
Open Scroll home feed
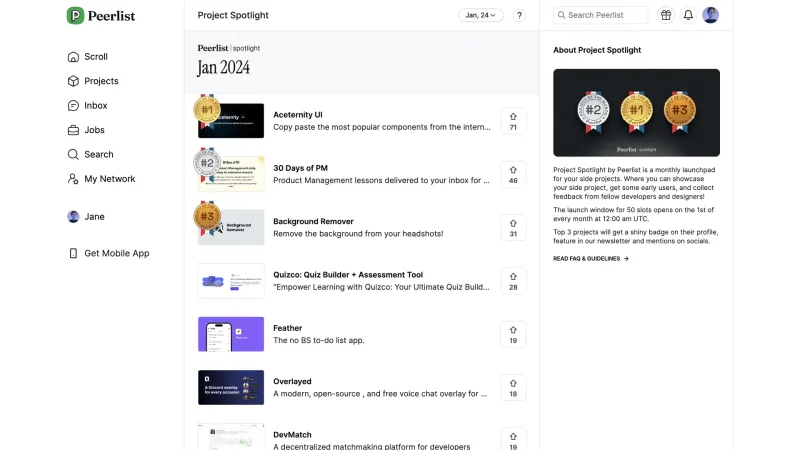click(x=87, y=57)
